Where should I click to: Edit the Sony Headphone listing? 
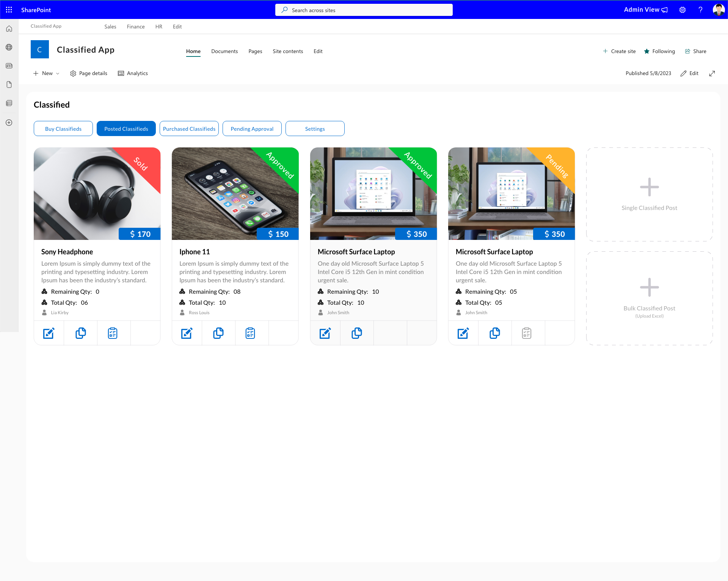(49, 333)
